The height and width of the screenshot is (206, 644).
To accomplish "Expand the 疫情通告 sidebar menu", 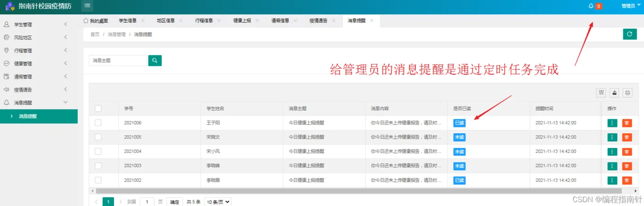I will pyautogui.click(x=39, y=90).
